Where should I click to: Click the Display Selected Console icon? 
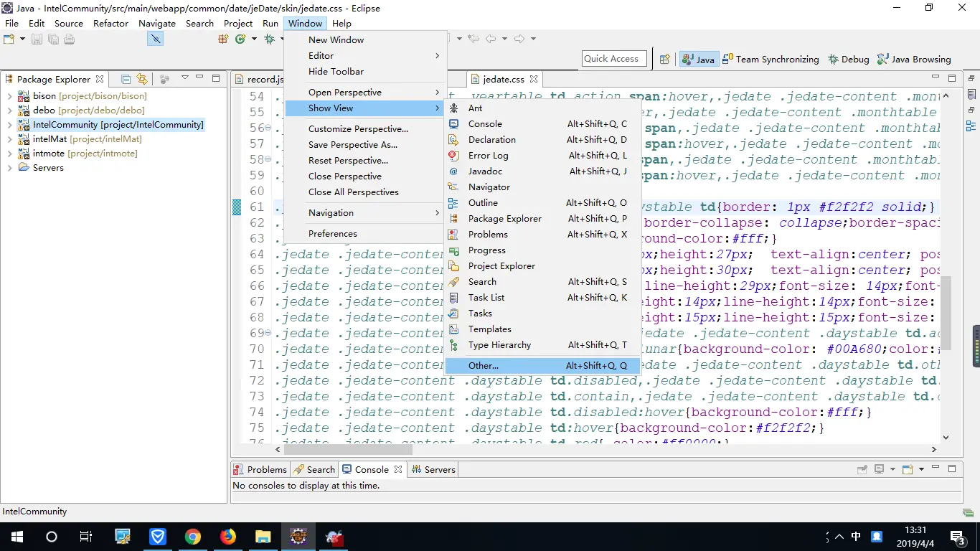(879, 469)
